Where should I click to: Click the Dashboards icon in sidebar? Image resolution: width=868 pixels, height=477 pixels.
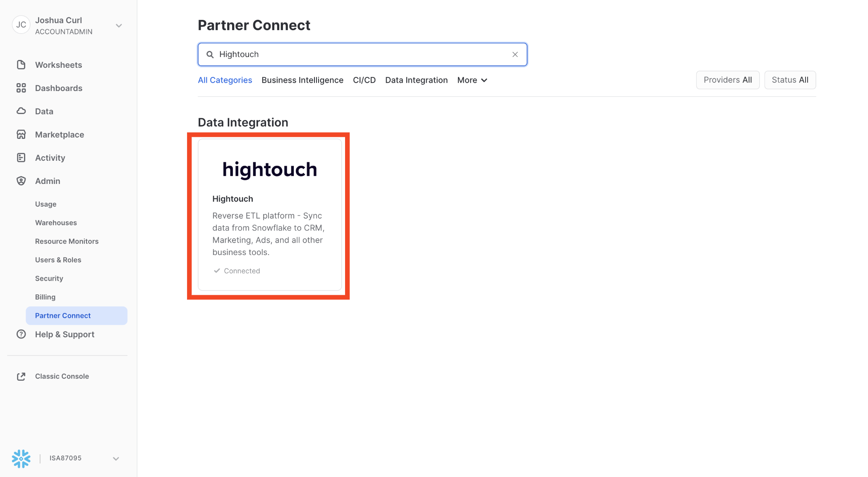click(x=21, y=88)
